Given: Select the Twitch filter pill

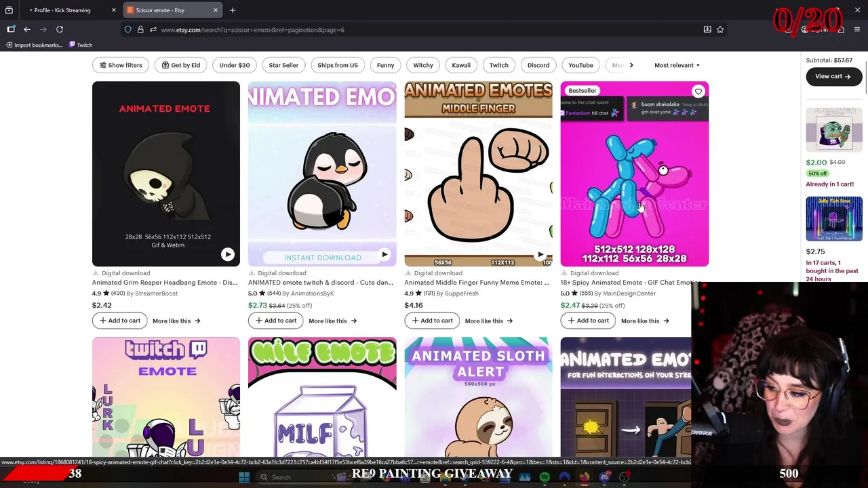Looking at the screenshot, I should tap(499, 65).
